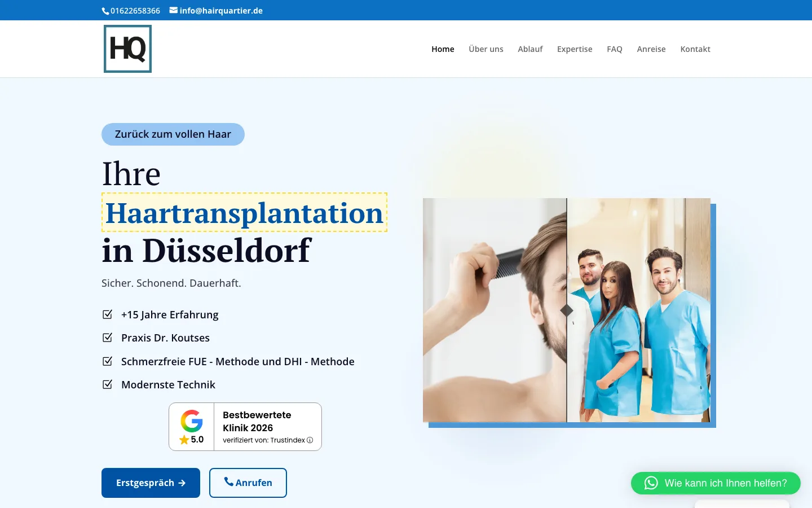Click the 'Bestbewertete Klinik 2026' text
The image size is (812, 508).
257,421
